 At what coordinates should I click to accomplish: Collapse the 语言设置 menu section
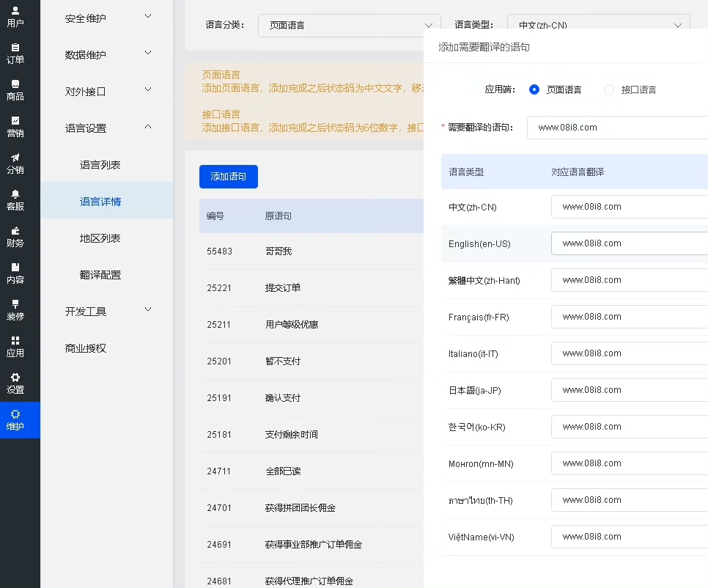coord(107,128)
